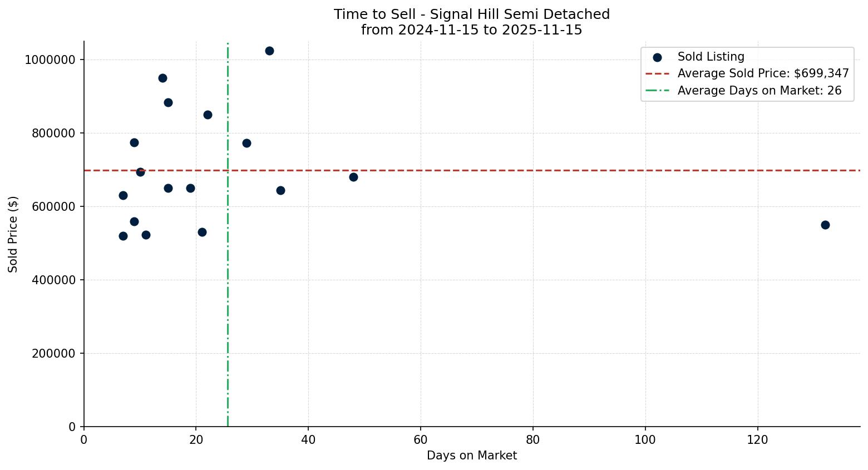Click the 'Average Sold Price: $699,347' legend label
This screenshot has height=470, width=868.
coord(763,74)
